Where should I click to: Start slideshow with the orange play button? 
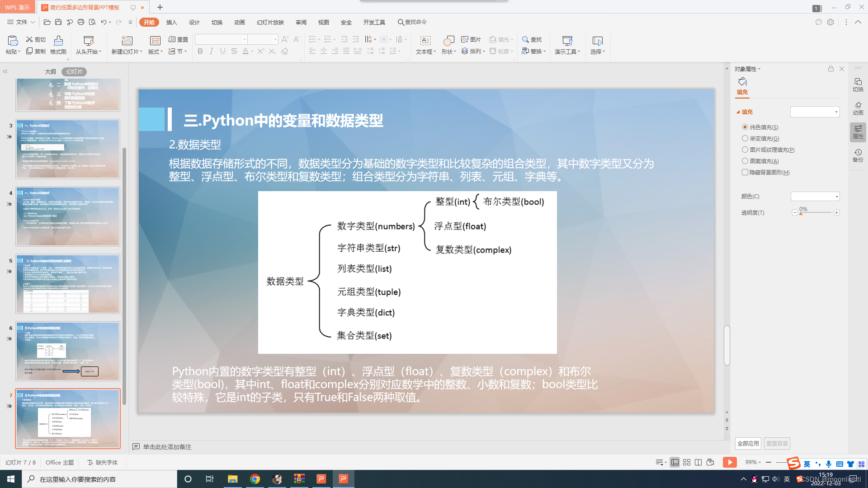(x=729, y=462)
